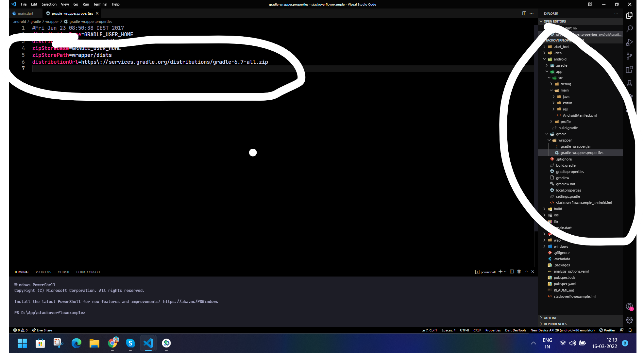The height and width of the screenshot is (353, 644).
Task: Open editor More Actions menu
Action: point(532,13)
